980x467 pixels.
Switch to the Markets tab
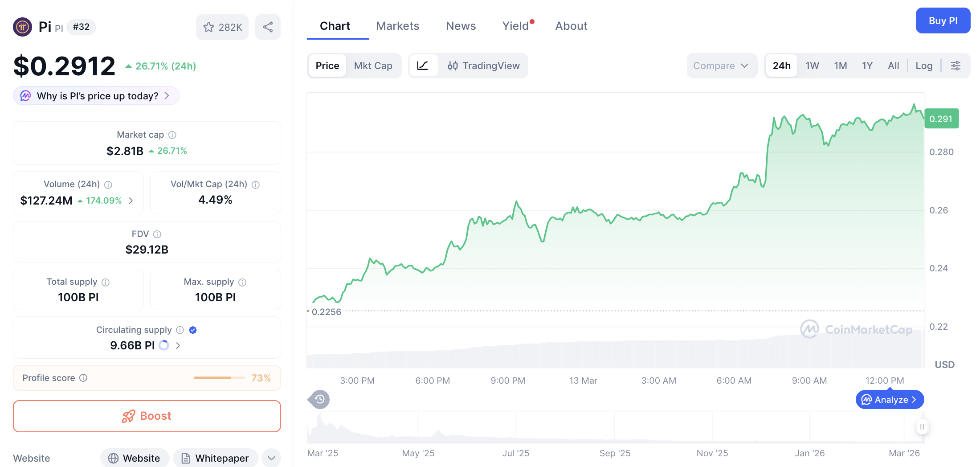[398, 25]
